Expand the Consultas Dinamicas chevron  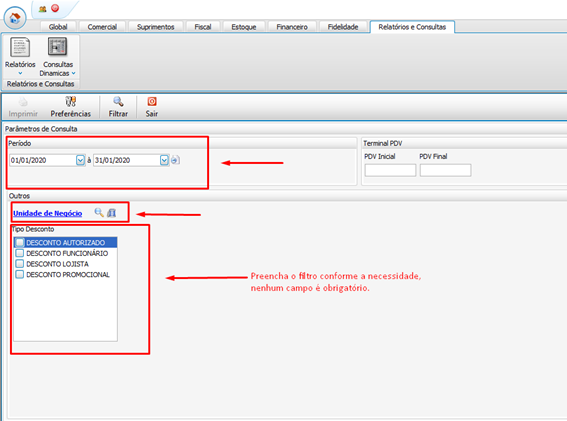pos(73,73)
